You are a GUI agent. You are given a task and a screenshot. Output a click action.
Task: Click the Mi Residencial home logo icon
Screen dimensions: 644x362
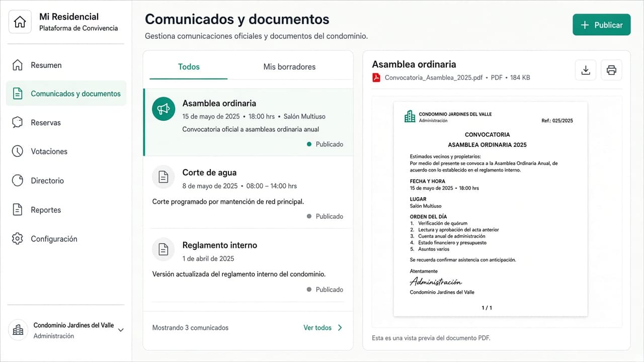pos(20,23)
